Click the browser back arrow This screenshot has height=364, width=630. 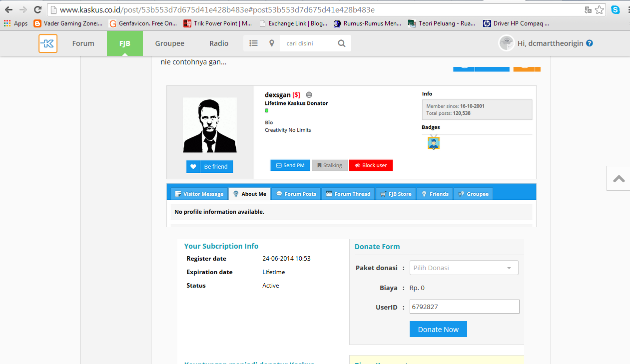(8, 9)
